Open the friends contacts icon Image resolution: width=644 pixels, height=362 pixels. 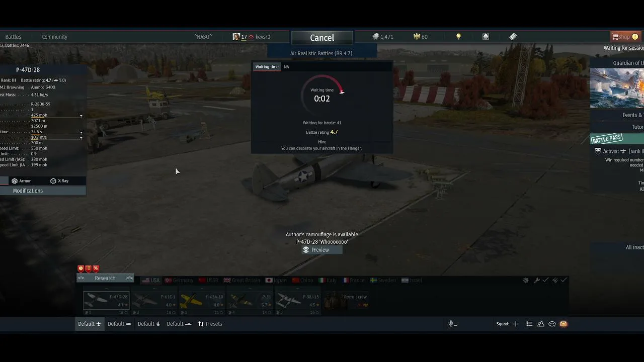click(541, 324)
